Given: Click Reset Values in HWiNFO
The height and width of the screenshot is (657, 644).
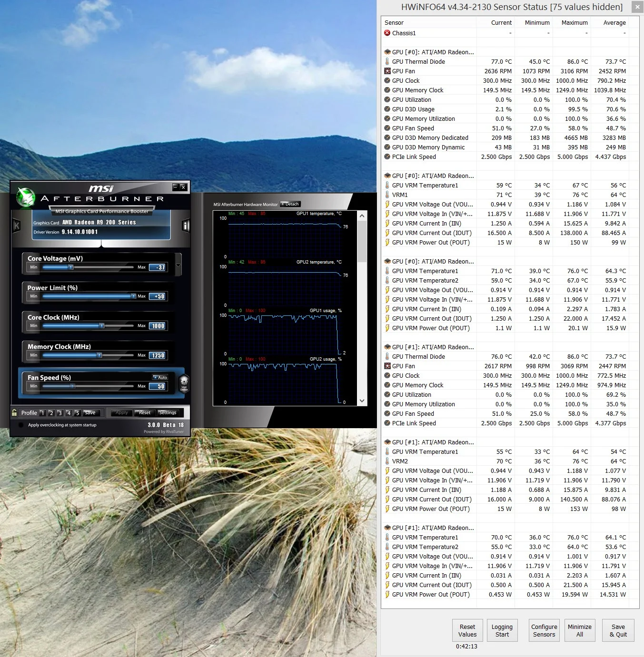Looking at the screenshot, I should 467,630.
